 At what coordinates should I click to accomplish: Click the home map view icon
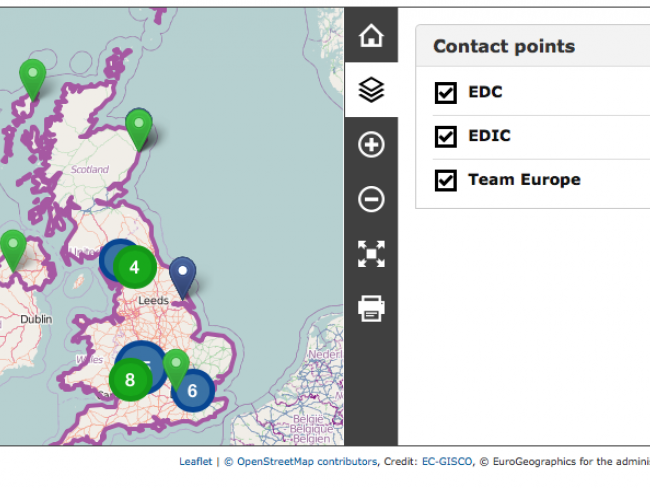pyautogui.click(x=371, y=36)
